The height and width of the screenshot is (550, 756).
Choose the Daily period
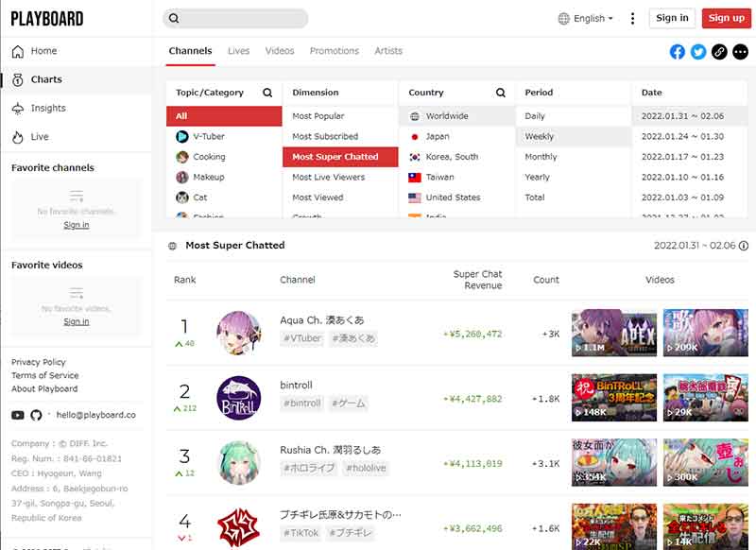pos(574,116)
